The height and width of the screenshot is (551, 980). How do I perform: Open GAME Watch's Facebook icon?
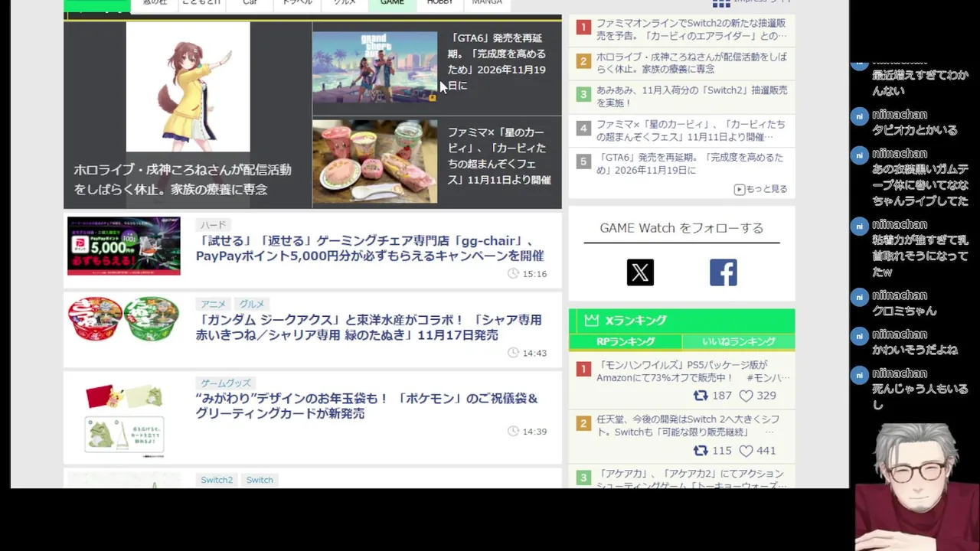click(723, 272)
